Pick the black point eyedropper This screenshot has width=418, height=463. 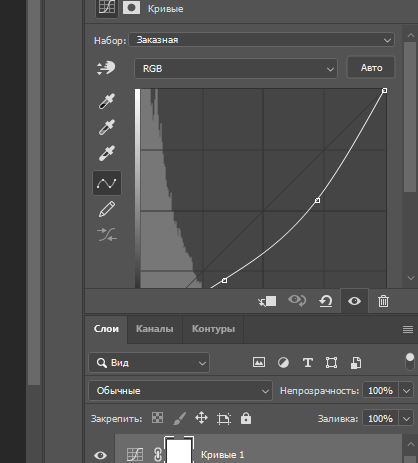(107, 101)
